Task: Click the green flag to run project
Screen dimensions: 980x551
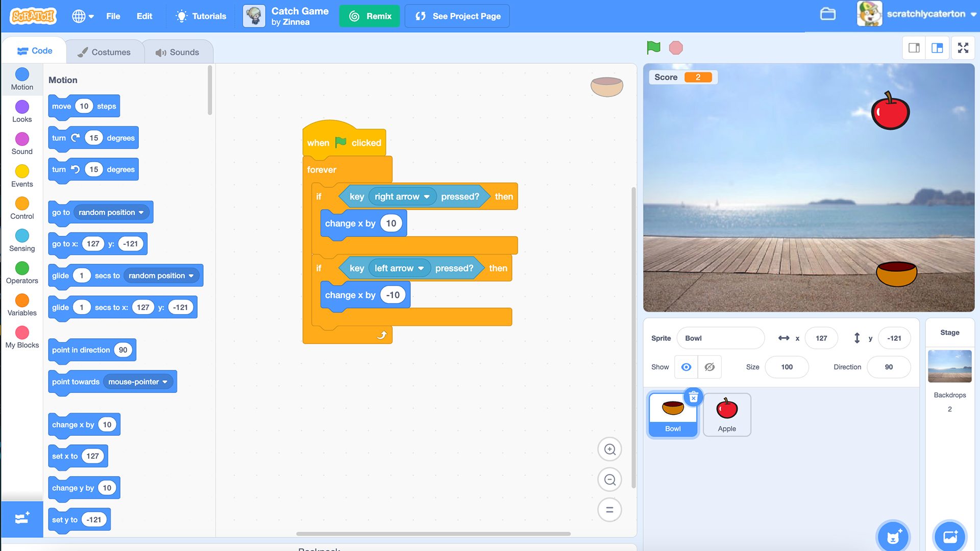Action: pos(653,47)
